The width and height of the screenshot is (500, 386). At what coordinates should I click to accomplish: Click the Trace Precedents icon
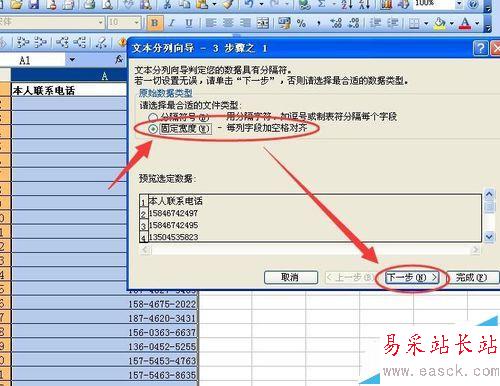click(23, 42)
